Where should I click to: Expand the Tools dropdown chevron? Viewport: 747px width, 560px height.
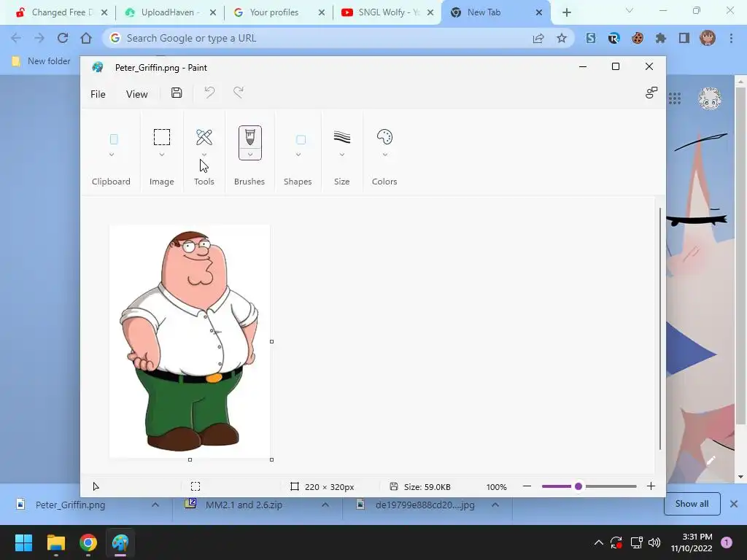pos(204,155)
